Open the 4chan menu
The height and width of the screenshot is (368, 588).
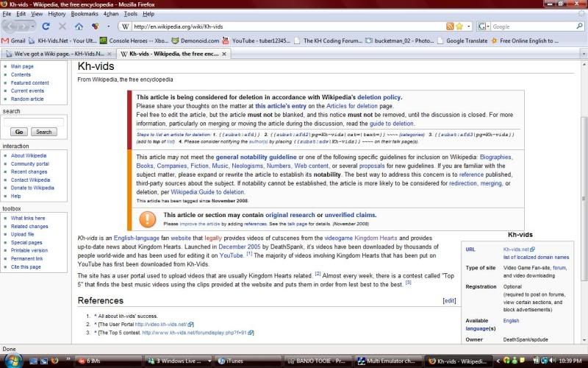pyautogui.click(x=111, y=14)
